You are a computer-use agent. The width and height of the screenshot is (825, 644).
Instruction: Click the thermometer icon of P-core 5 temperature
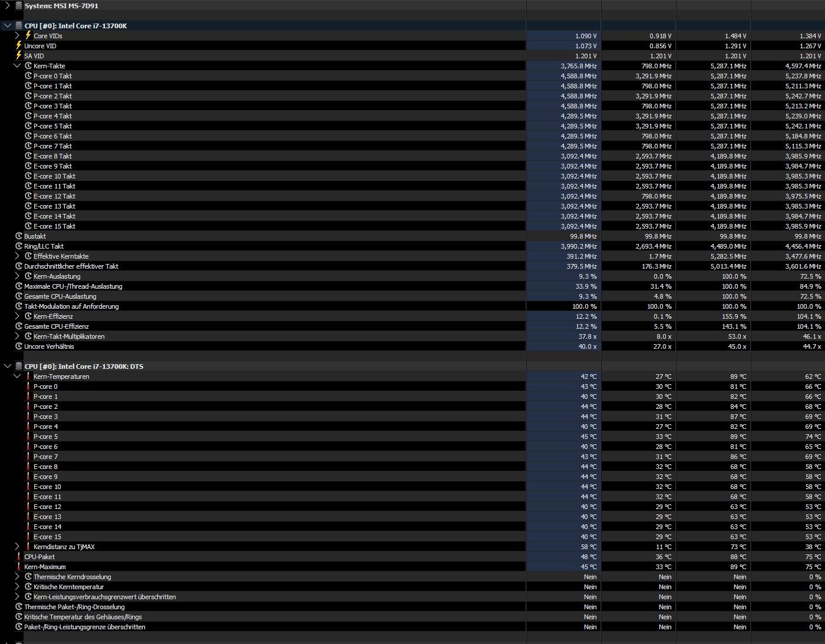click(x=28, y=437)
